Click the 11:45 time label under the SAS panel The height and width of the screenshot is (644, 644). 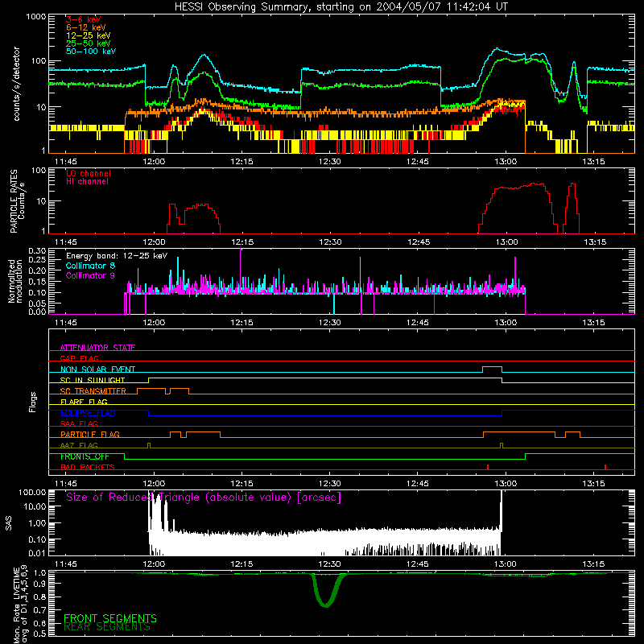click(66, 564)
